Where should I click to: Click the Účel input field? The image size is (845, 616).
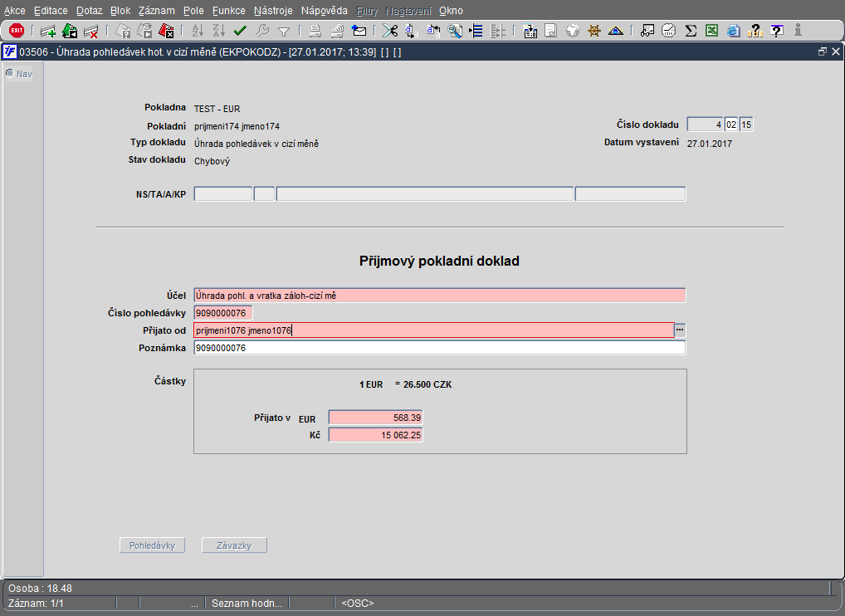[x=439, y=296]
